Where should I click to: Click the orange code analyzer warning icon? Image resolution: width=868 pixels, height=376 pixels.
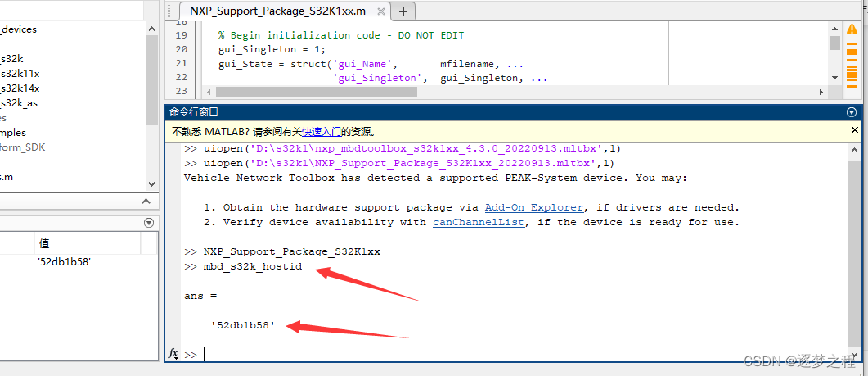click(x=852, y=30)
